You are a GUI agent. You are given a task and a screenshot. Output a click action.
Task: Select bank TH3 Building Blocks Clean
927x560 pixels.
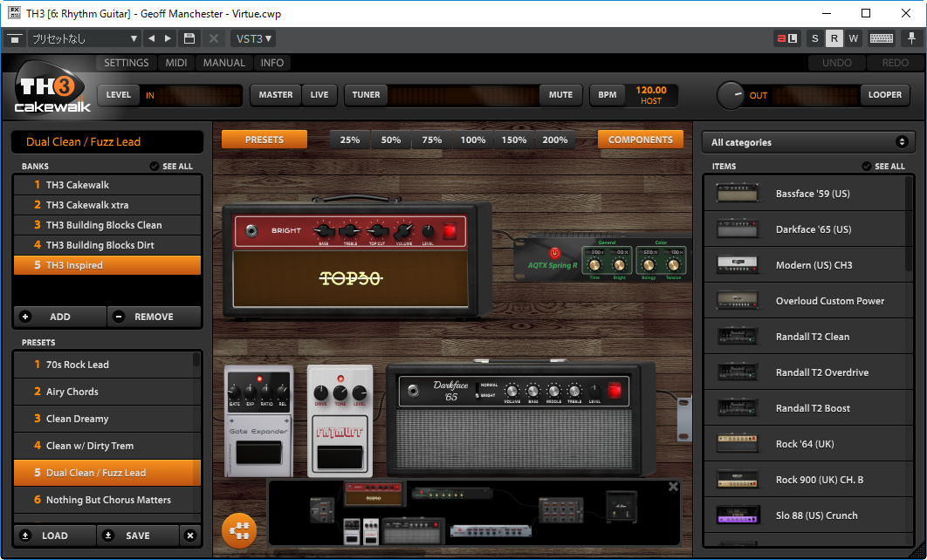[x=107, y=225]
